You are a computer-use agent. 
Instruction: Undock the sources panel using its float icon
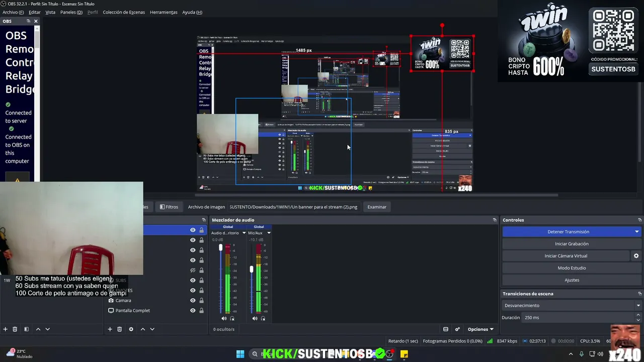click(x=204, y=220)
